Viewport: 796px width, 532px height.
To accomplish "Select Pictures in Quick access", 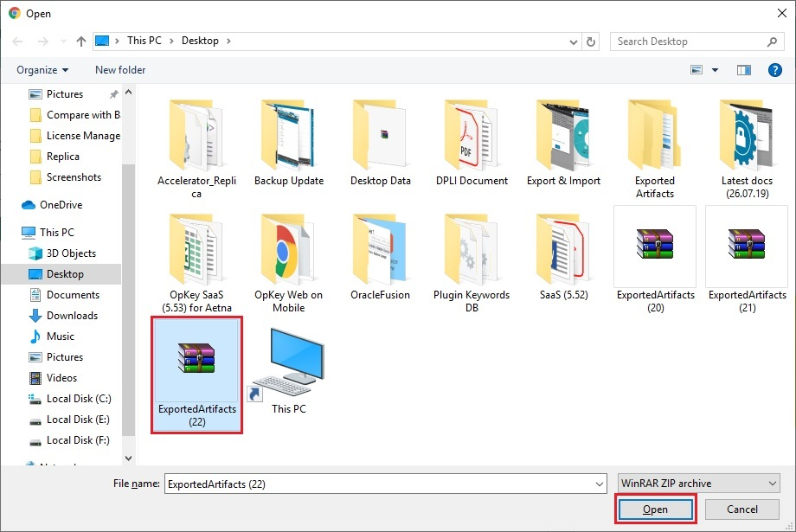I will (x=65, y=94).
